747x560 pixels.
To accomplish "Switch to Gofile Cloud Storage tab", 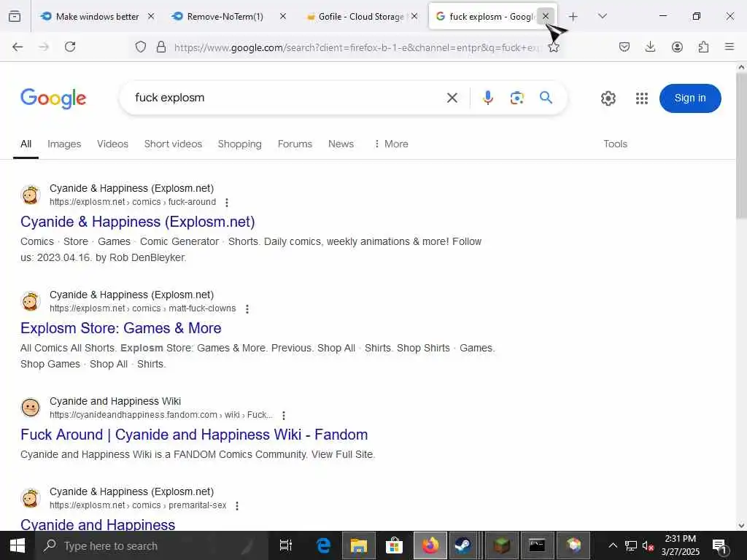I will point(362,17).
